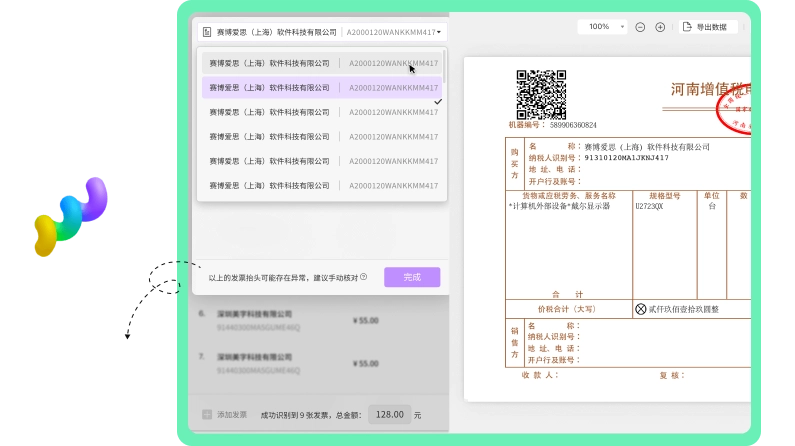Screen dimensions: 795x446
Task: Click the model value U2723QX
Action: click(x=649, y=206)
